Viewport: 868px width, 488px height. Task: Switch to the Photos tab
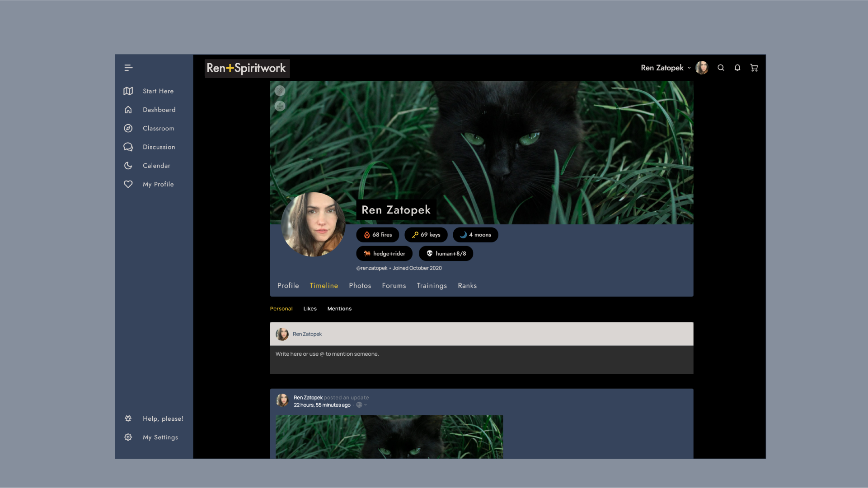pos(360,286)
